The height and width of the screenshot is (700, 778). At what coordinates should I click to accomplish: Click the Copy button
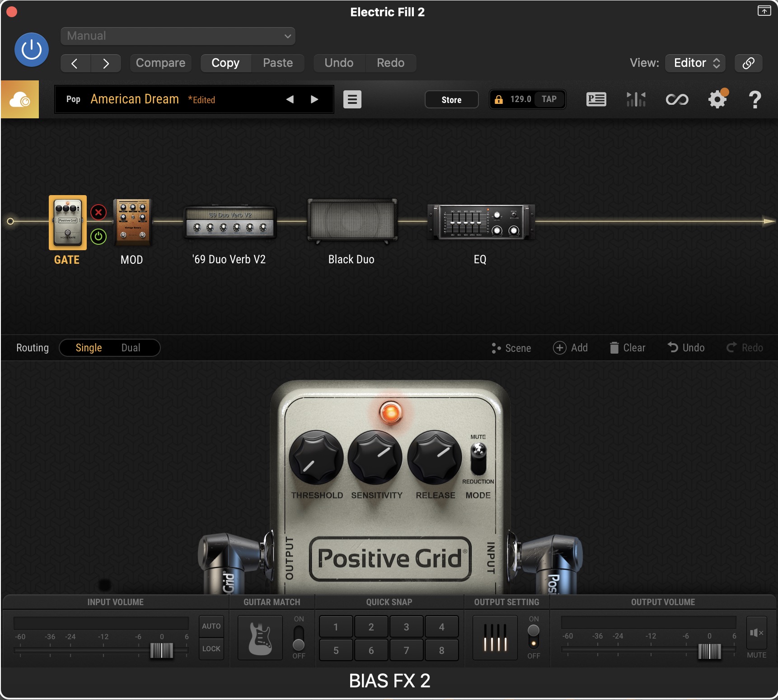click(225, 63)
